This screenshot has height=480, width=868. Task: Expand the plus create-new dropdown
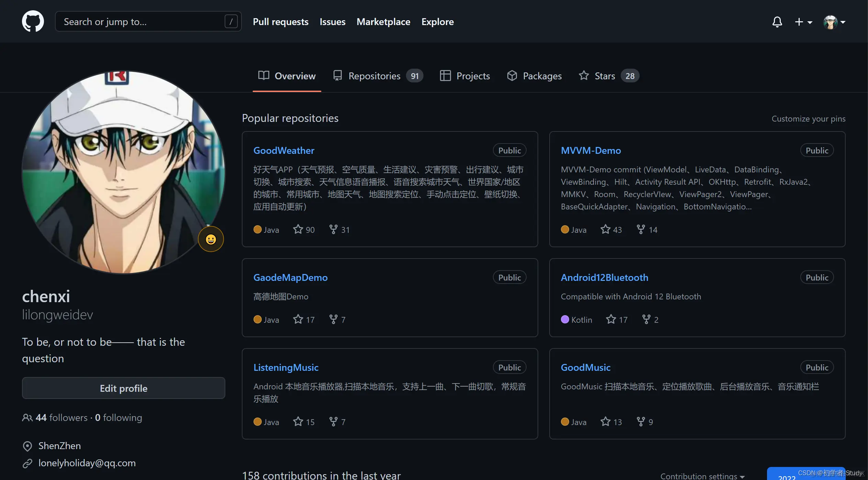click(803, 22)
